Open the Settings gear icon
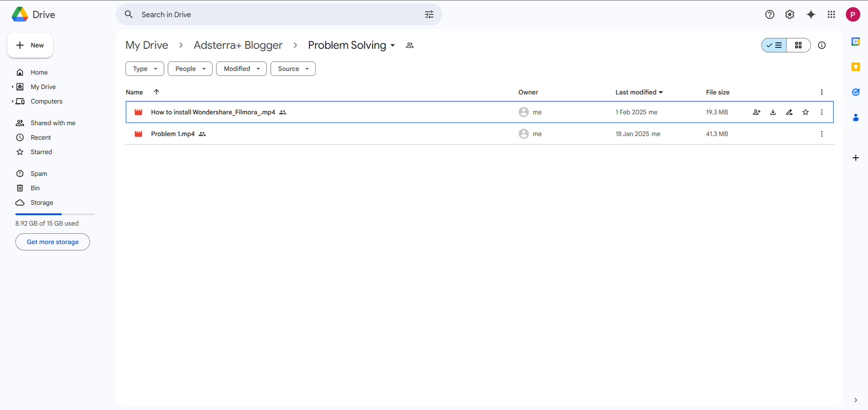Screen dimensions: 868x410 790,15
